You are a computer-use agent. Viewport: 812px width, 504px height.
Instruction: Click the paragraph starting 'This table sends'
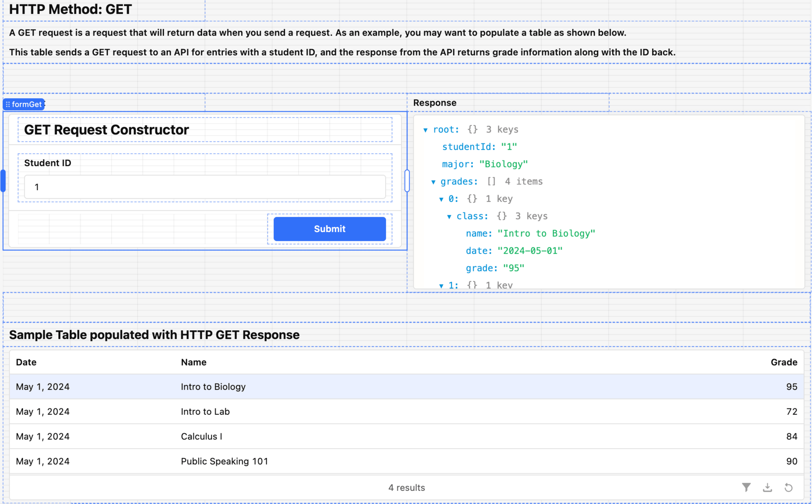coord(342,52)
